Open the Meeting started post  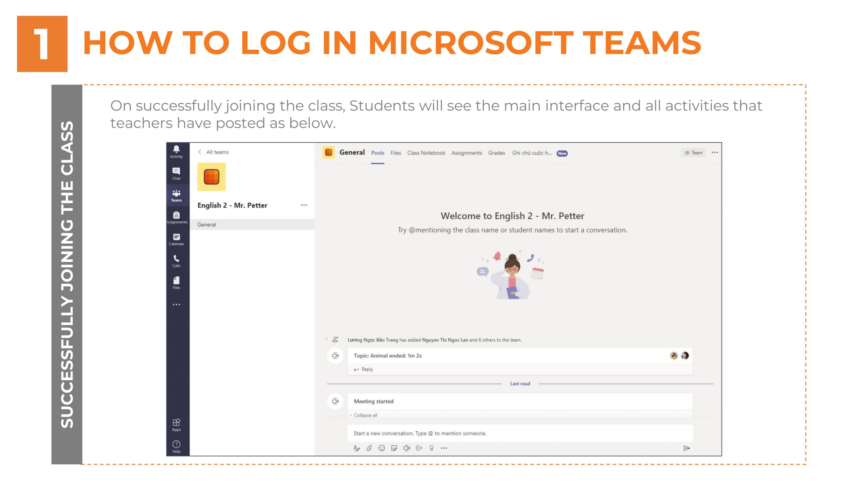click(520, 401)
